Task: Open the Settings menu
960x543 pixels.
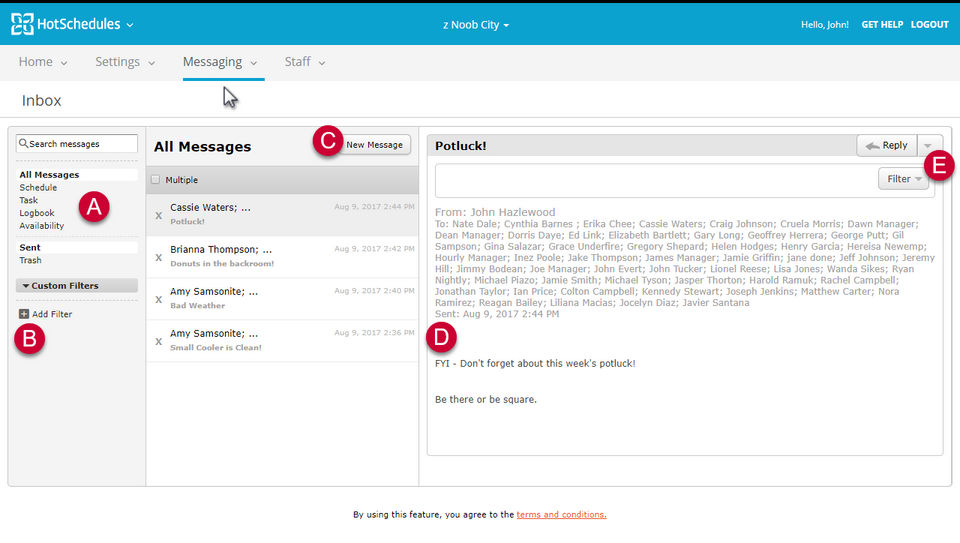Action: click(125, 62)
